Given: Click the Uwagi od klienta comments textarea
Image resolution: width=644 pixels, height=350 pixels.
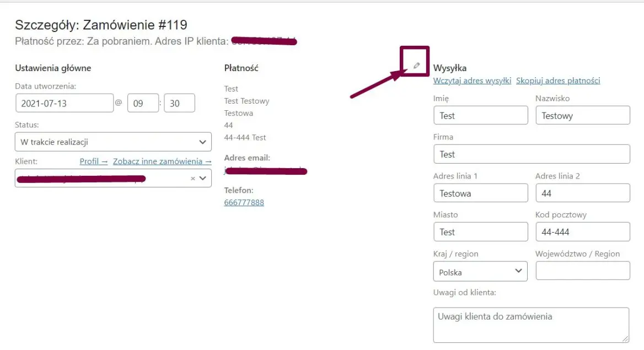Looking at the screenshot, I should pyautogui.click(x=531, y=324).
